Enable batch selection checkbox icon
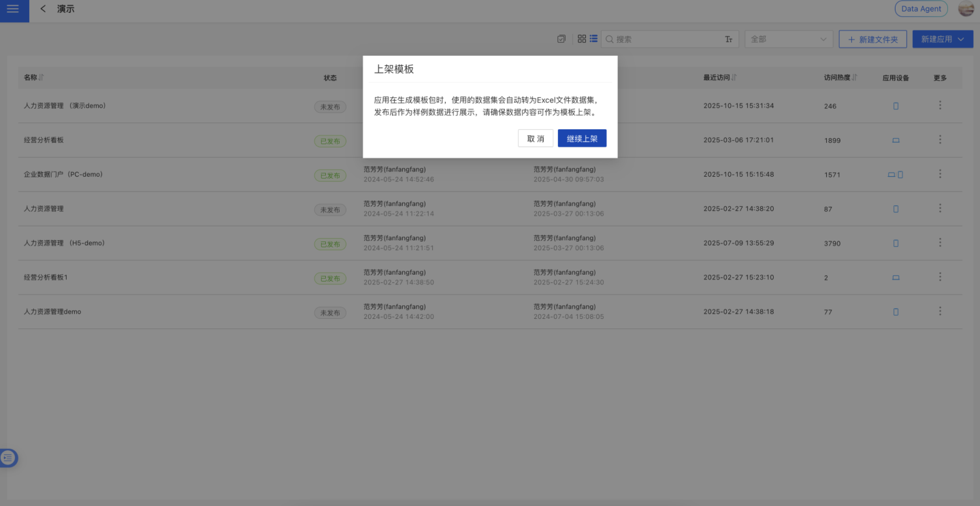This screenshot has width=980, height=506. click(x=561, y=39)
